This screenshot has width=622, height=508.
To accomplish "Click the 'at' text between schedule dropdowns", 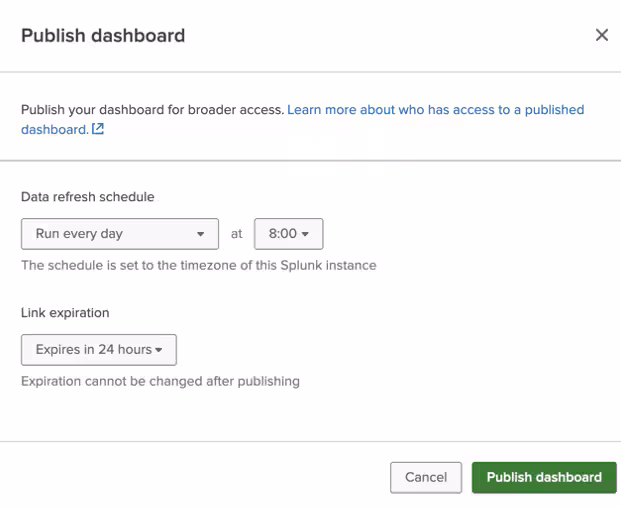I will point(237,234).
